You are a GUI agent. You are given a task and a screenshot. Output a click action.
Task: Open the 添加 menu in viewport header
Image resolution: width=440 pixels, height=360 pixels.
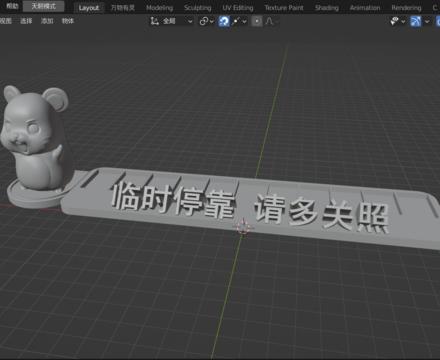coord(47,21)
